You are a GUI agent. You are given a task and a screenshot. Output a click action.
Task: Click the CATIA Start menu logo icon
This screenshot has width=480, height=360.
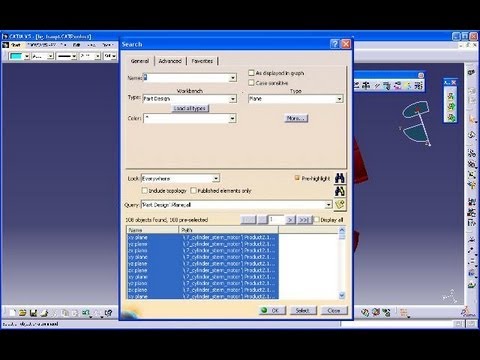pos(5,45)
